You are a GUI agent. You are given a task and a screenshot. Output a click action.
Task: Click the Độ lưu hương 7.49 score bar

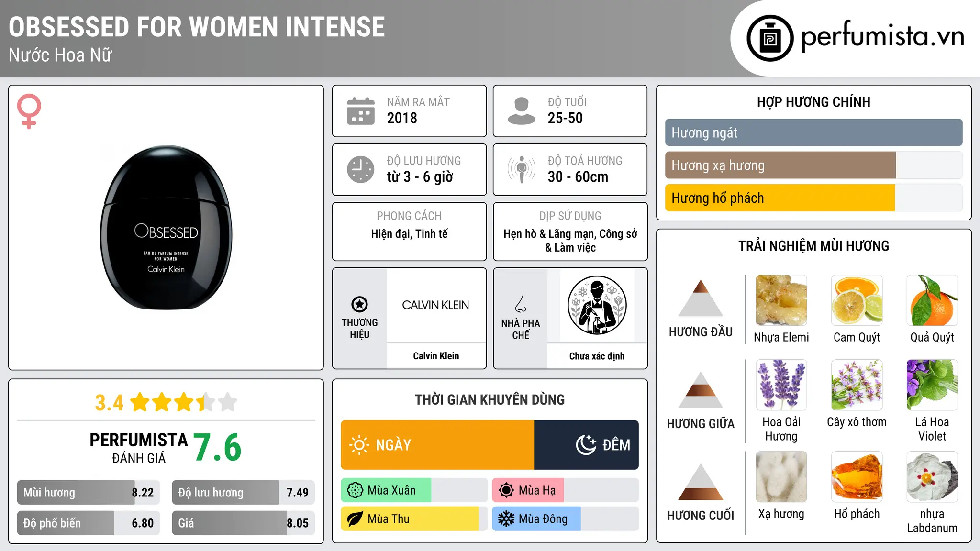(243, 492)
